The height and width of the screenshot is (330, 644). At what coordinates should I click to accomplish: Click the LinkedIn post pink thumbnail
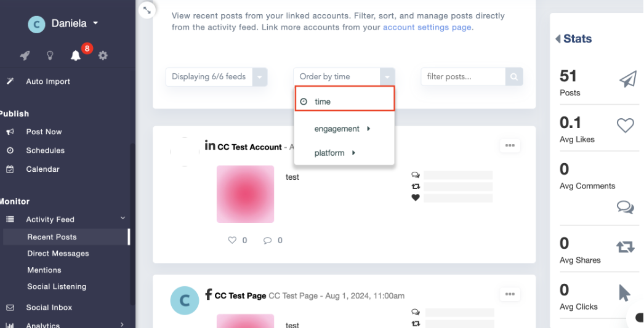pos(245,194)
